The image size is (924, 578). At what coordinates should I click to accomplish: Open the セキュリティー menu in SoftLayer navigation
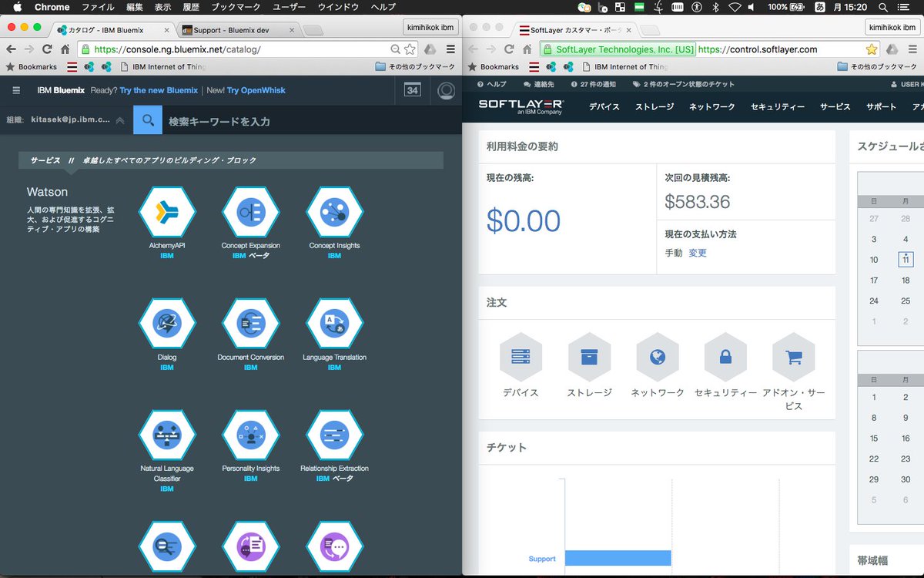point(778,107)
